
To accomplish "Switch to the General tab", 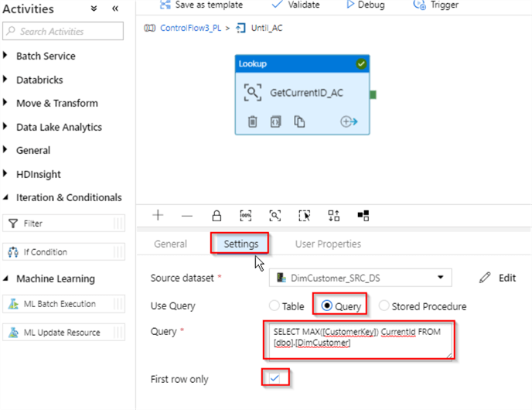I will tap(170, 244).
